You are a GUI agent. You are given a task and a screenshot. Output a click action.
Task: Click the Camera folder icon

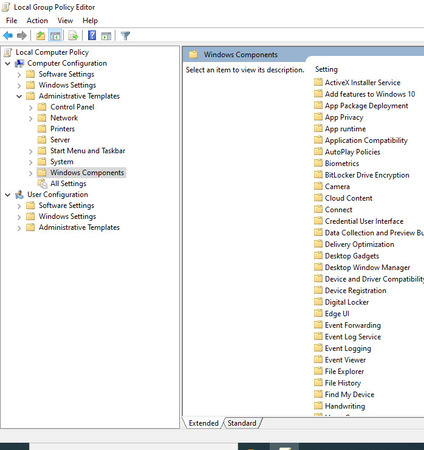tap(318, 186)
